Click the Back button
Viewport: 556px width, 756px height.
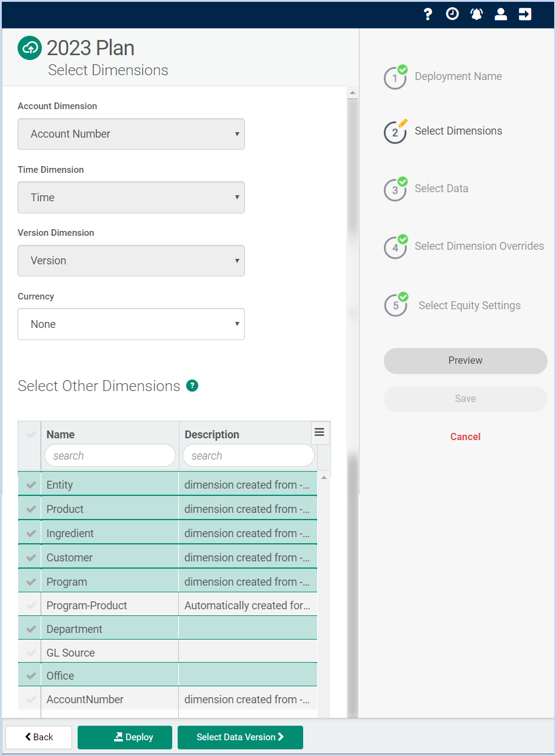(39, 737)
